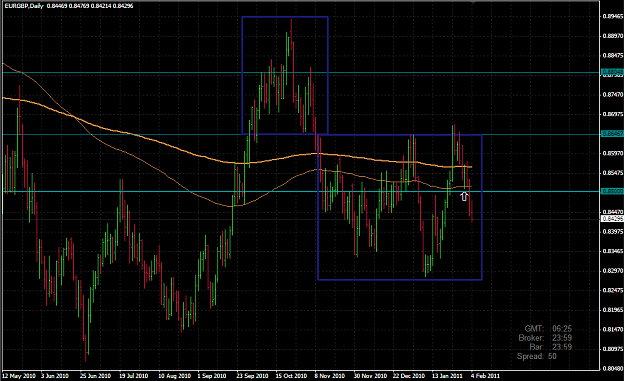Select the 0.84470 price axis label
This screenshot has height=381, width=625.
tap(612, 212)
